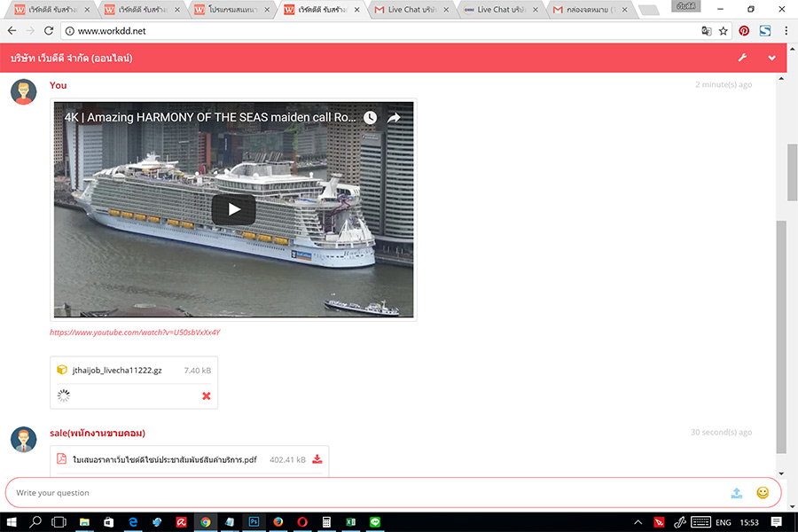Show hidden system tray icons
Viewport: 798px width, 532px height.
pos(638,522)
